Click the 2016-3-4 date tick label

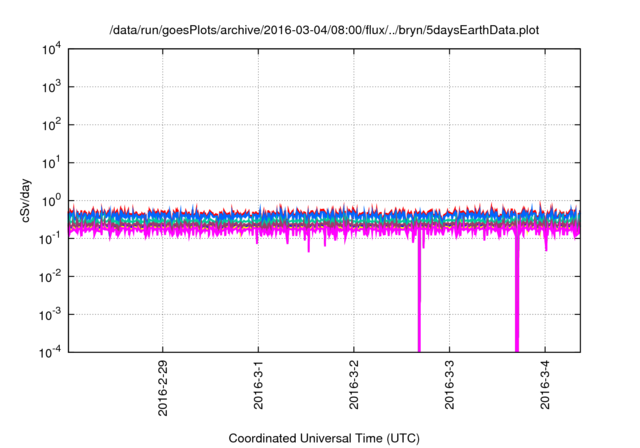point(545,385)
